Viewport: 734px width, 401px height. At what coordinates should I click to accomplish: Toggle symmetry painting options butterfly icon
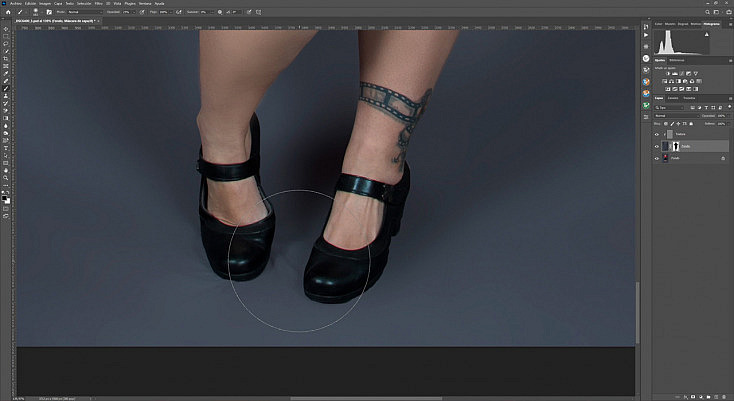pyautogui.click(x=258, y=12)
